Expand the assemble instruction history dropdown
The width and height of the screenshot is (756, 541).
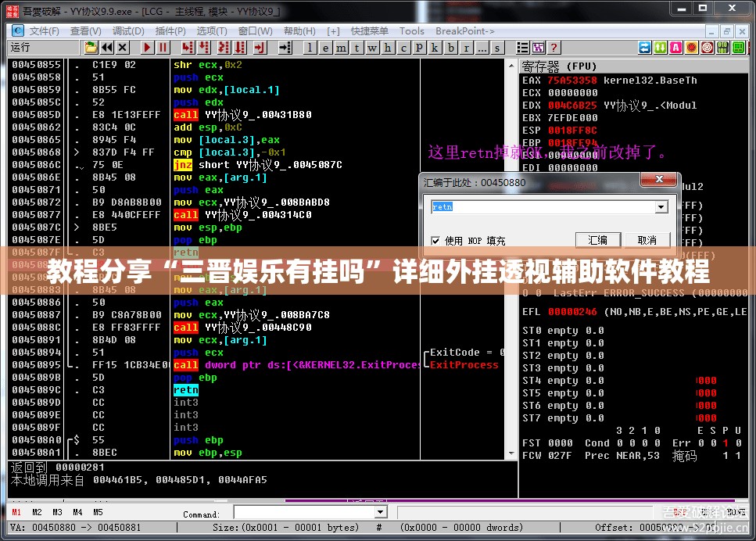(x=661, y=207)
